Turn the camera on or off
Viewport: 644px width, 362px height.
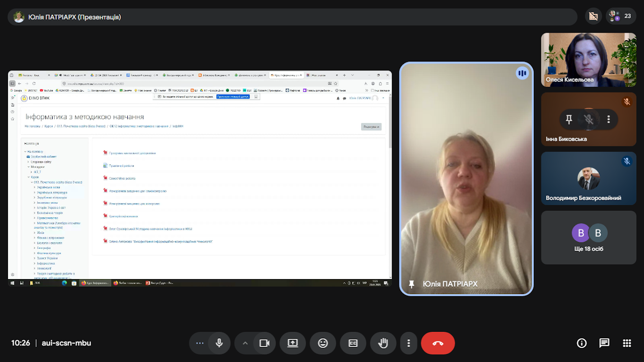264,343
